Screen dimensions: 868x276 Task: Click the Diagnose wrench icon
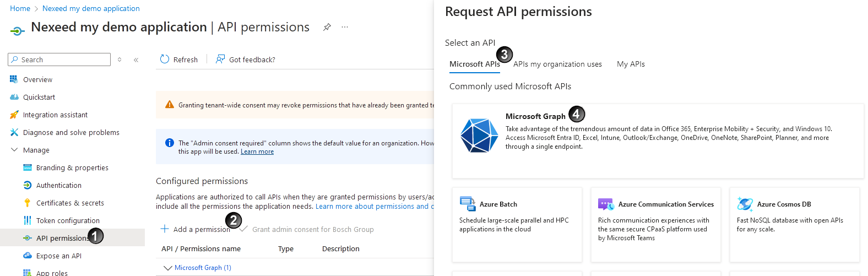14,132
